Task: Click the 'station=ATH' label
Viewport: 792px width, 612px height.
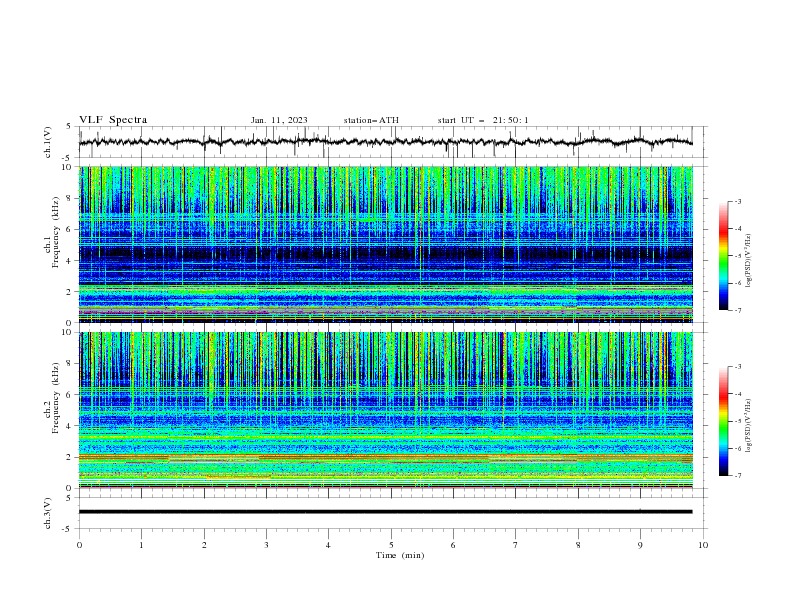Action: click(371, 120)
